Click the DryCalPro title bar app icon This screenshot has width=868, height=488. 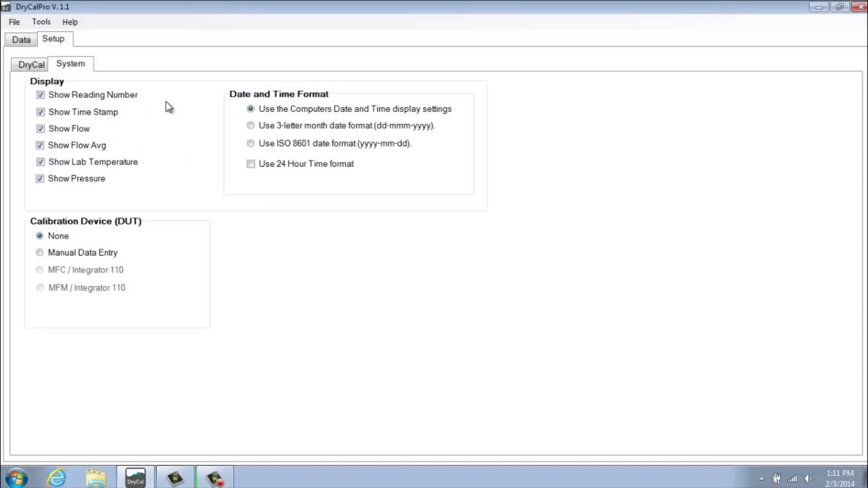6,7
